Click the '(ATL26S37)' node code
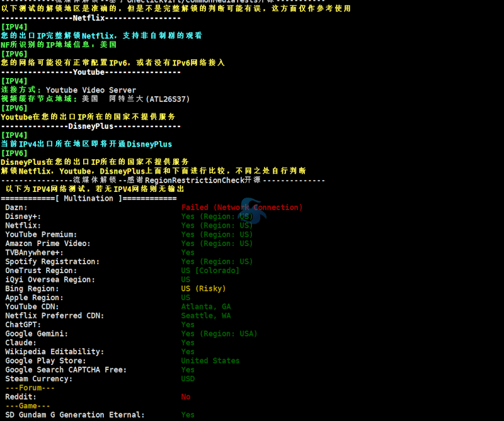Viewport: 504px width, 421px height. click(x=168, y=99)
